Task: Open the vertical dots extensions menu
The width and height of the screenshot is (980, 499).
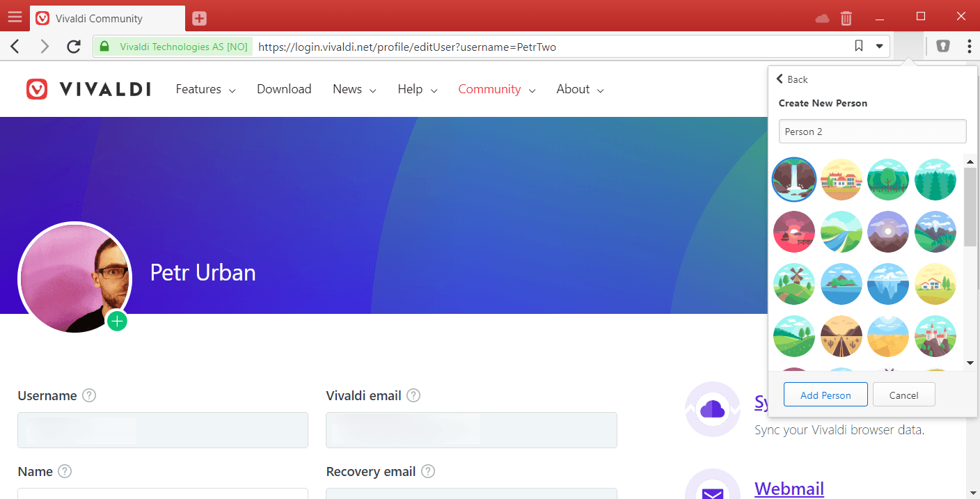Action: 970,47
